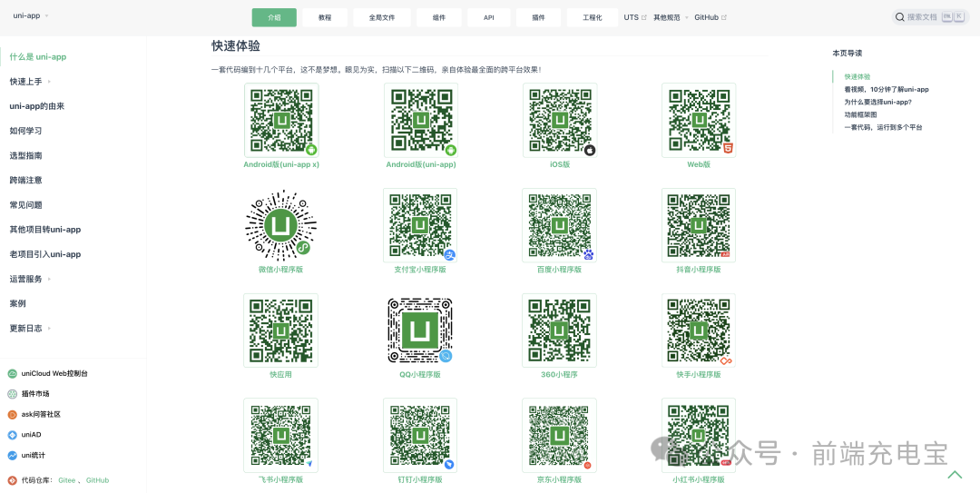Open the 百度小程序版 QR code
Viewport: 980px width, 493px height.
point(559,225)
